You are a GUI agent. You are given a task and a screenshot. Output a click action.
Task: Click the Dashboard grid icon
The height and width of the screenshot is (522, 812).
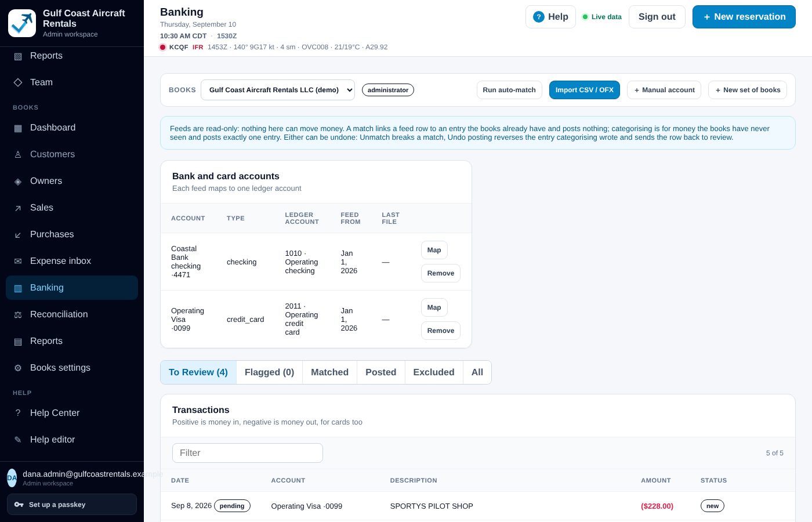point(18,128)
